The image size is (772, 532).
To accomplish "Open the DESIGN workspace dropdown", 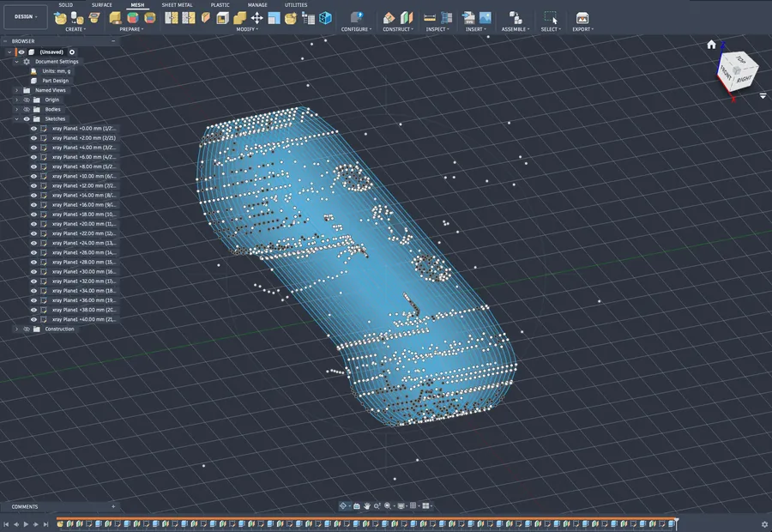I will 26,17.
